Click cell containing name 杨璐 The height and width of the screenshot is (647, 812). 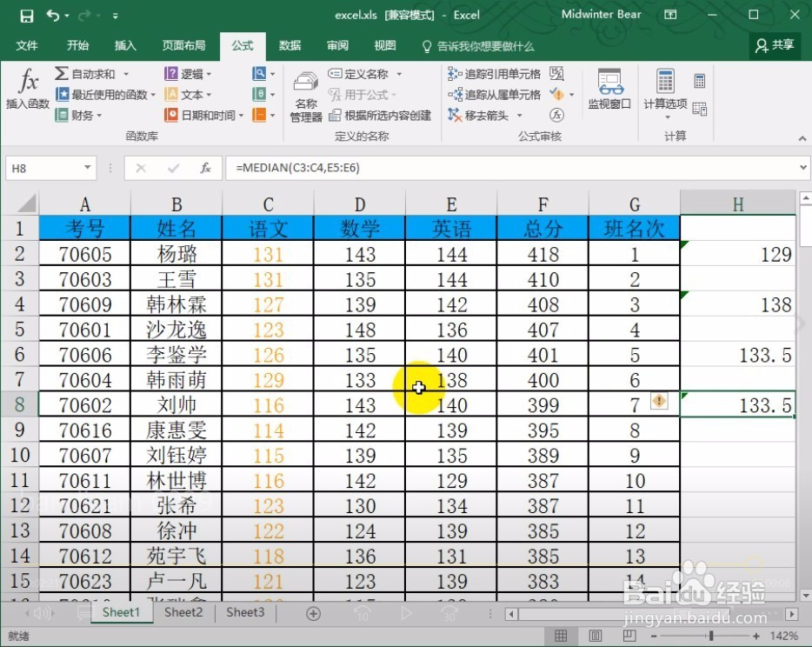[176, 254]
